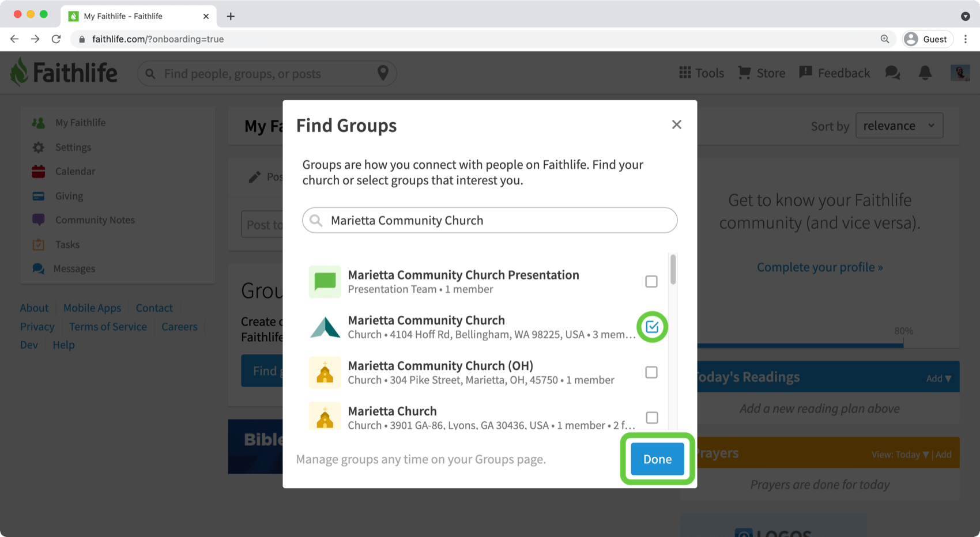This screenshot has height=537, width=980.
Task: Click the Find Groups results scrollbar
Action: 673,269
